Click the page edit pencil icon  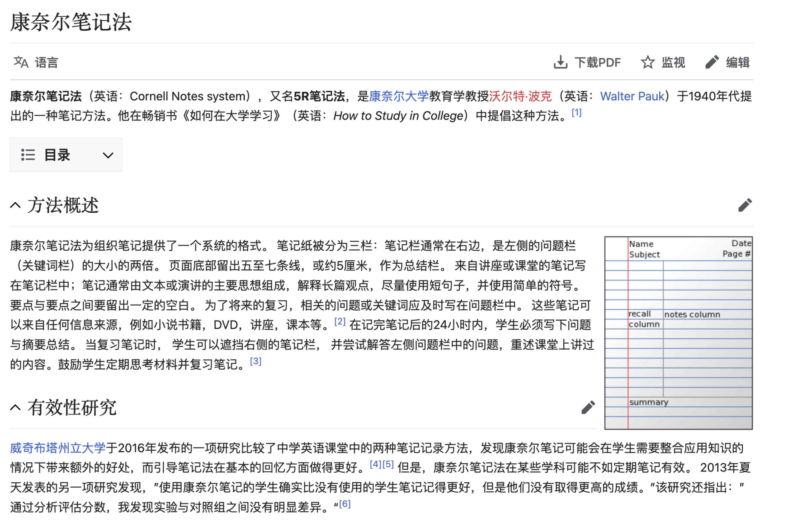tap(712, 62)
